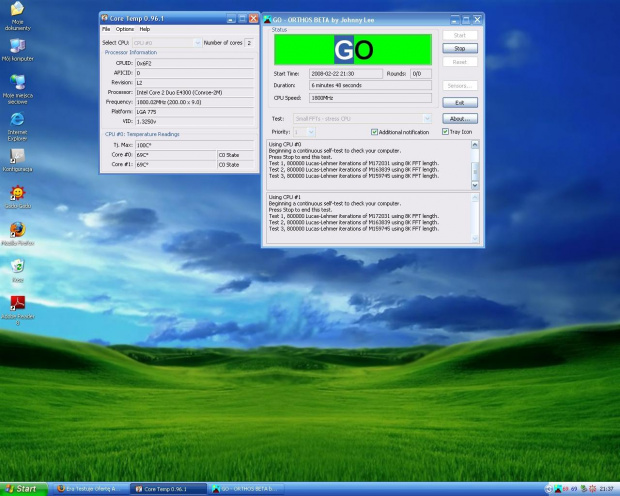Open the Kosz recycle bin icon
Screen dimensions: 620x496
(x=17, y=271)
